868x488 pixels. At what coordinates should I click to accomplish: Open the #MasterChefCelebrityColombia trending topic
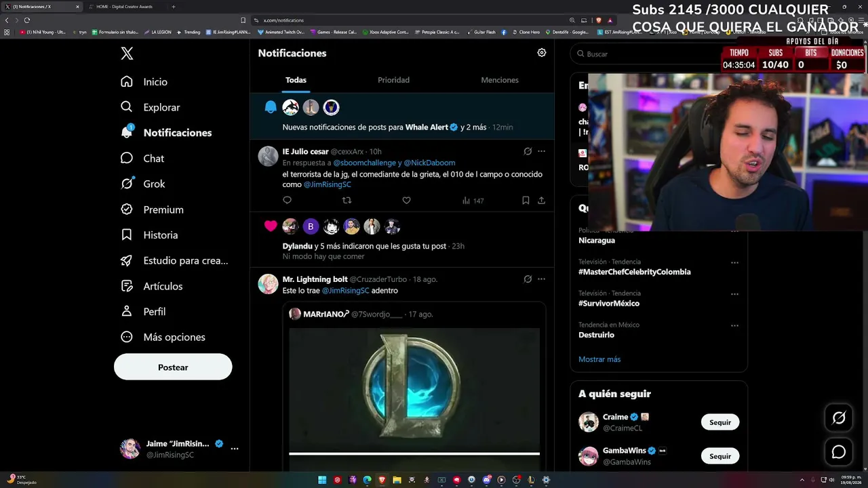click(x=635, y=272)
